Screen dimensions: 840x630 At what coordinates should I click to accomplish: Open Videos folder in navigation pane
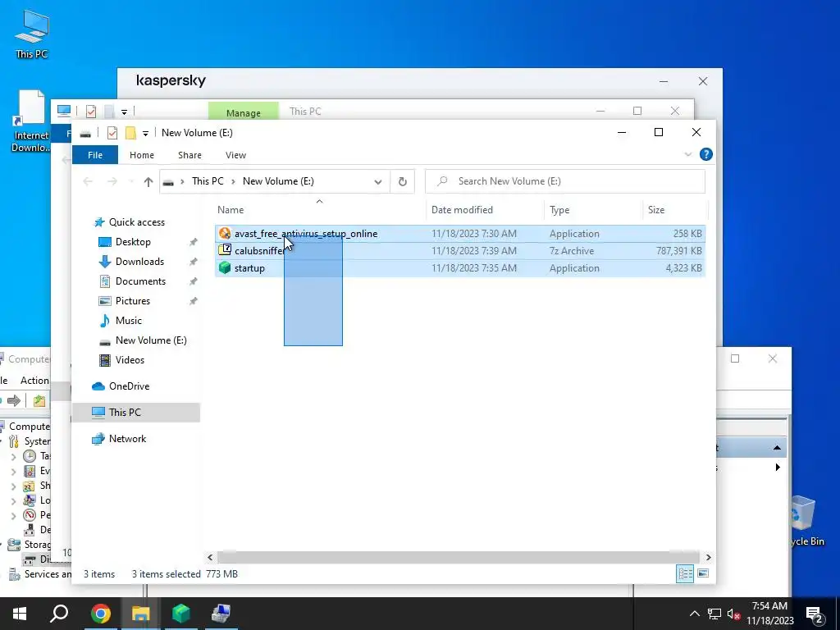click(130, 360)
